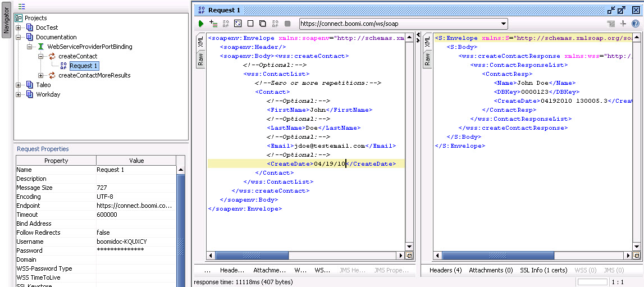The height and width of the screenshot is (287, 644).
Task: Click the properties table vertical scrollbar
Action: pyautogui.click(x=181, y=230)
